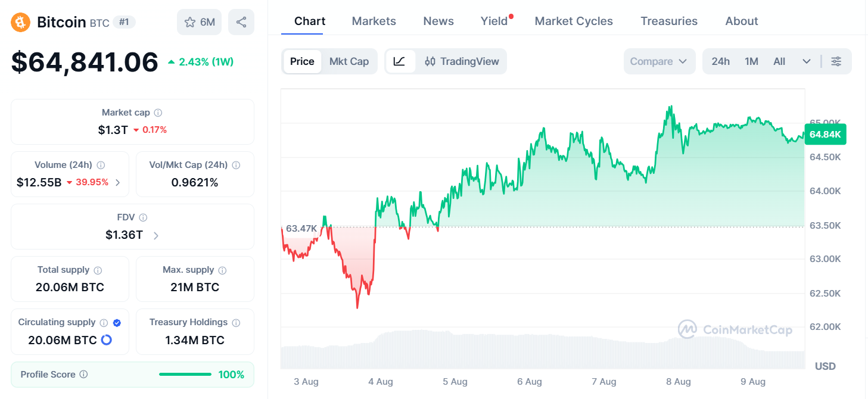Click circulating supply verified badge
The height and width of the screenshot is (399, 868).
(117, 323)
